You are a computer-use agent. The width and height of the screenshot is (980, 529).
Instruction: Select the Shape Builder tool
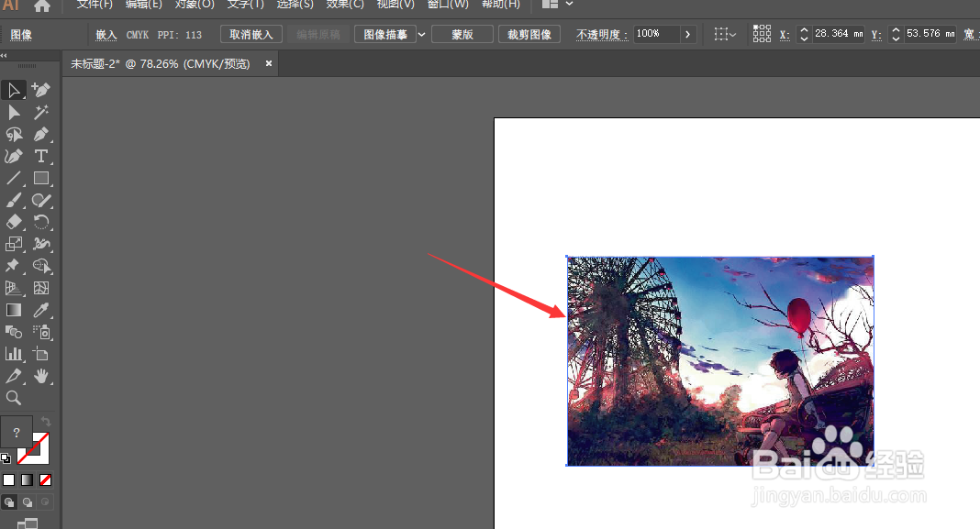coord(41,266)
